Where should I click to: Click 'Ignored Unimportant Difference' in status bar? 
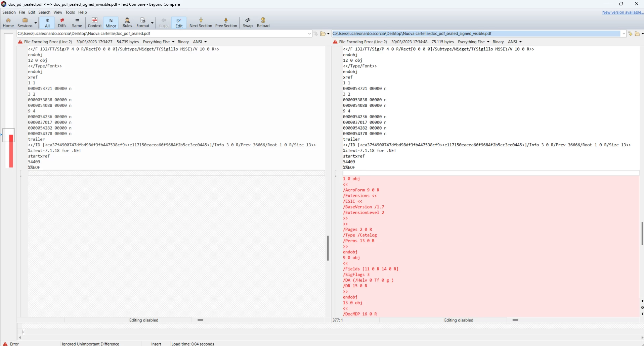90,344
